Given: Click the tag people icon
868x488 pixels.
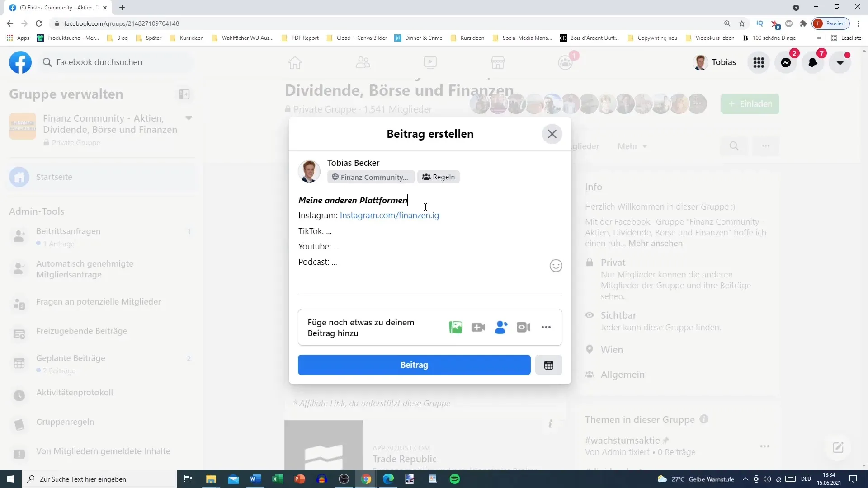Looking at the screenshot, I should pyautogui.click(x=501, y=327).
